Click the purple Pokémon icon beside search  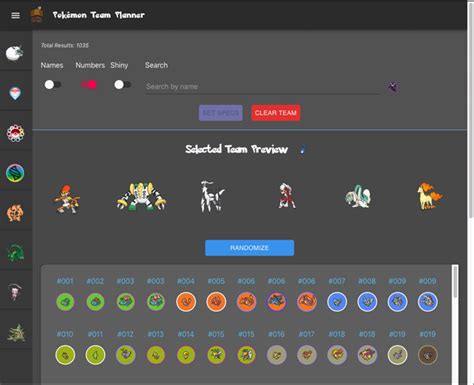(x=393, y=87)
